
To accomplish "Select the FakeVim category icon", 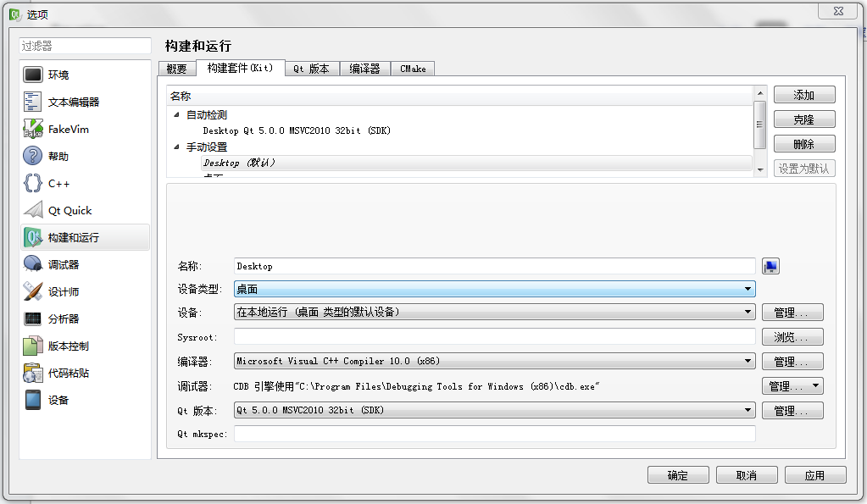I will coord(33,129).
